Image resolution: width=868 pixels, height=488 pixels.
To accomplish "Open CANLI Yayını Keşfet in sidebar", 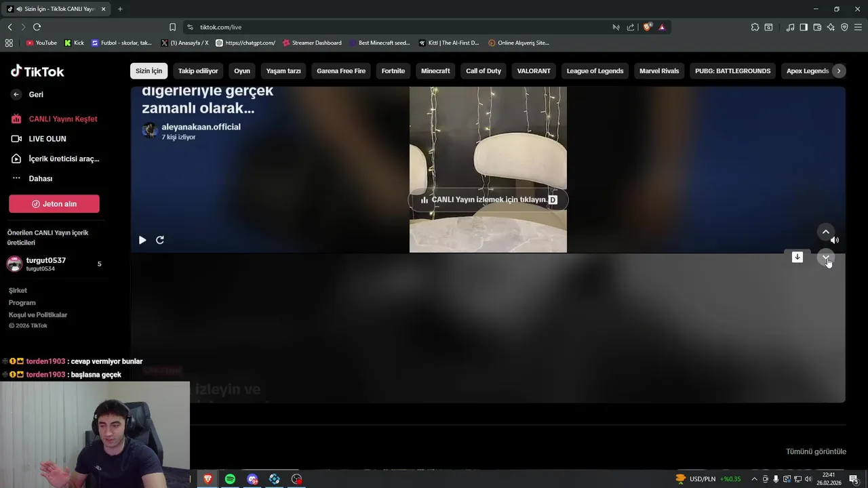I will click(54, 119).
